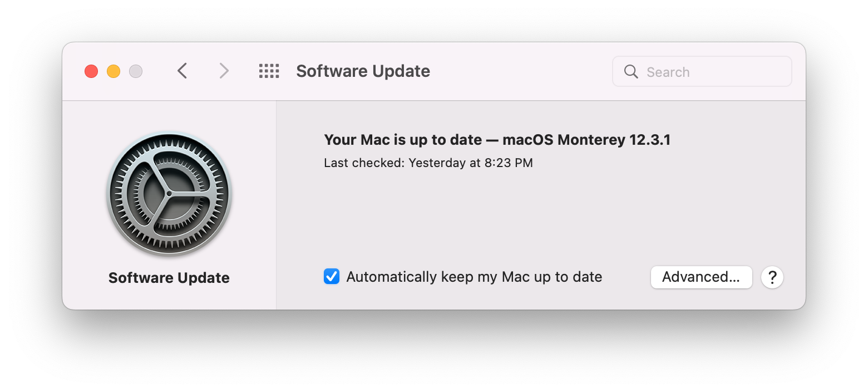Select the large Software Update gear icon
This screenshot has height=392, width=868.
point(169,194)
